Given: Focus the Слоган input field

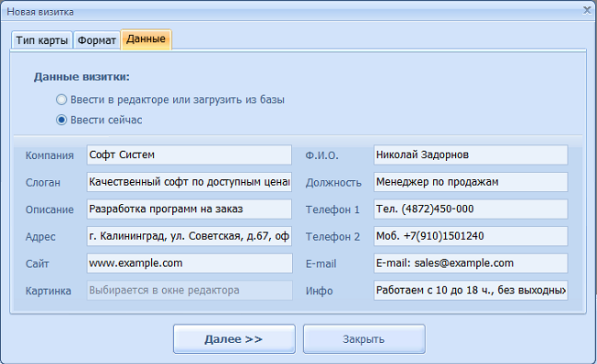Looking at the screenshot, I should (190, 182).
